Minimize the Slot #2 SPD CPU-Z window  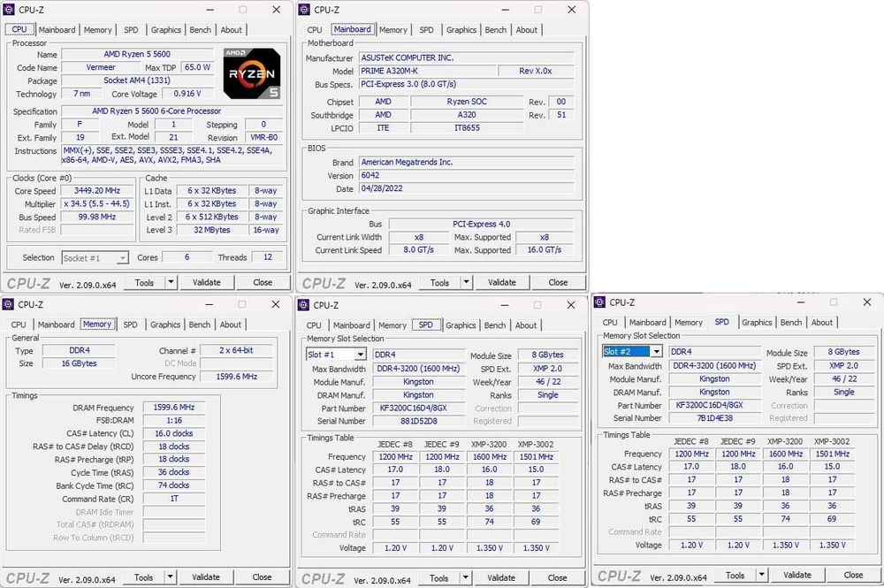tap(801, 302)
